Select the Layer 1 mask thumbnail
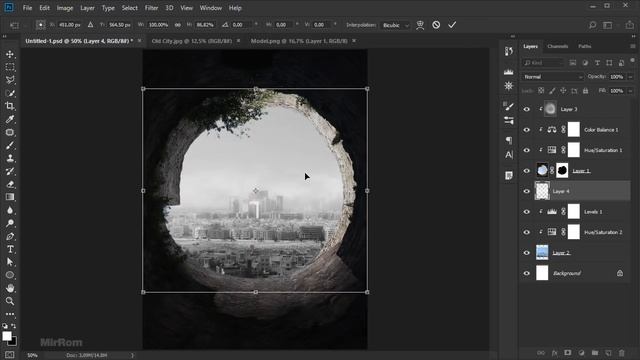This screenshot has height=360, width=640. [562, 171]
